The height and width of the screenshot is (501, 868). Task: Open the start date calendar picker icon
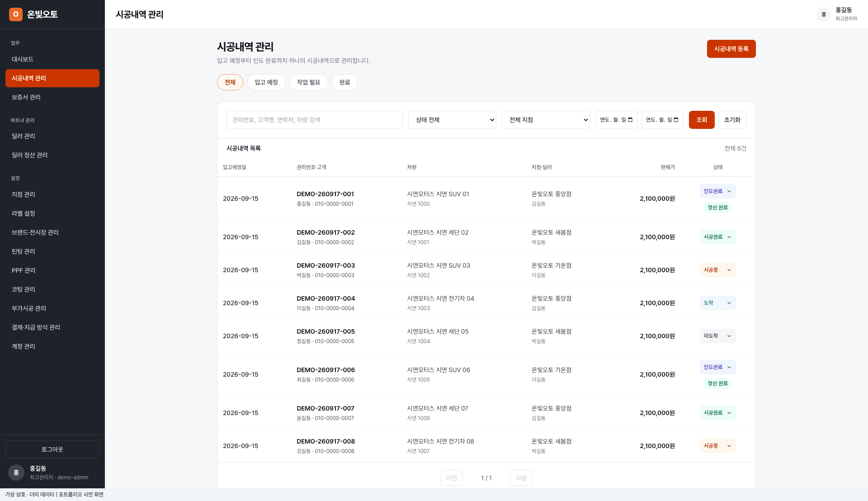[x=630, y=120]
